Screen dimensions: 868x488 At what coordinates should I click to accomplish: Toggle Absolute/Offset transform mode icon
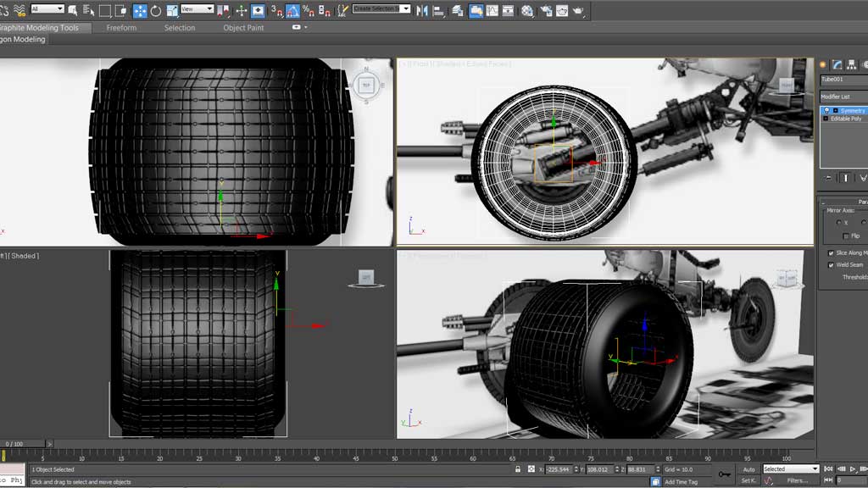pyautogui.click(x=531, y=469)
